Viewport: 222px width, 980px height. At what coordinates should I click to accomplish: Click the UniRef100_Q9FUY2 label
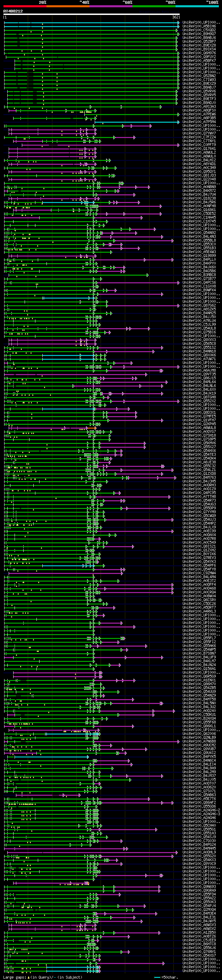tap(199, 57)
